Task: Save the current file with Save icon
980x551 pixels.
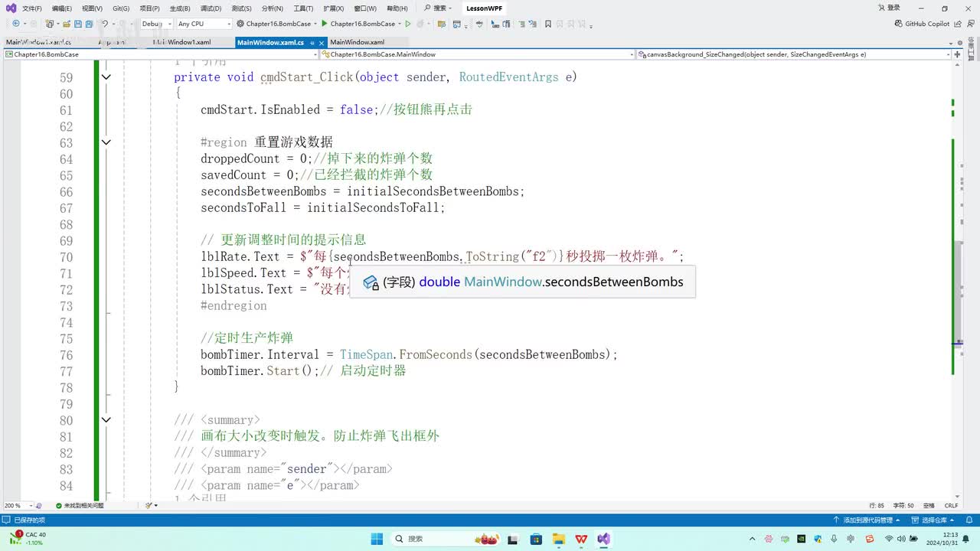Action: click(x=78, y=24)
